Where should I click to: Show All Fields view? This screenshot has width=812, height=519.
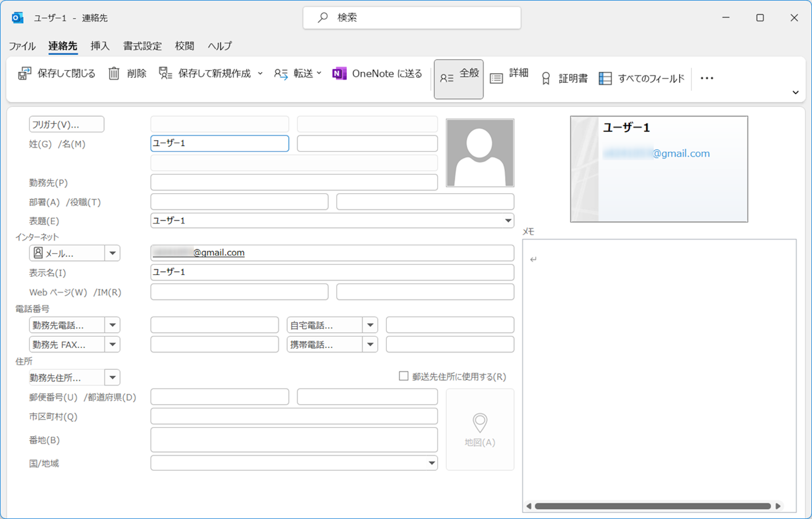(x=605, y=79)
